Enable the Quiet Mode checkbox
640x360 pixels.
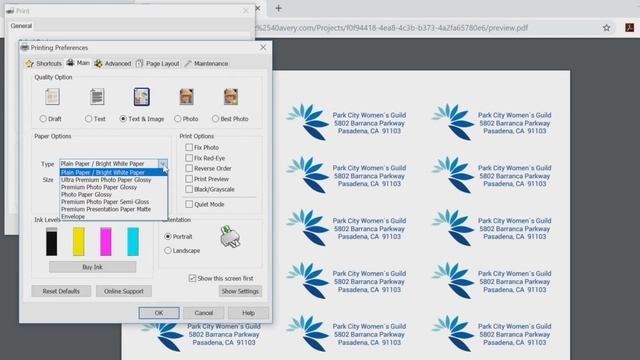click(189, 204)
